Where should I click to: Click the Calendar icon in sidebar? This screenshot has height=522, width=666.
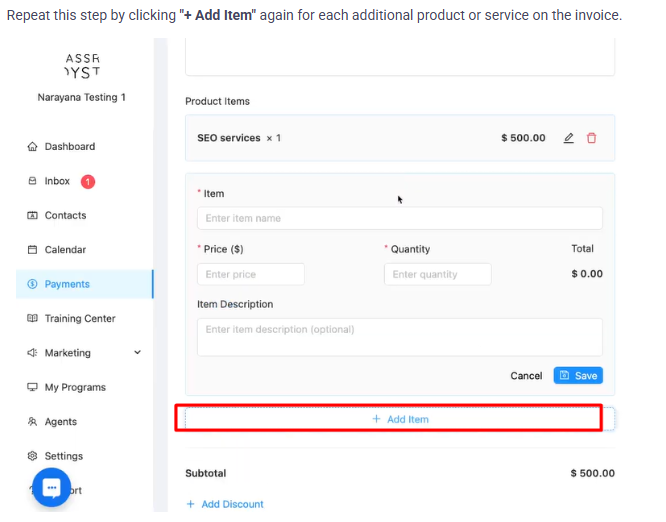tap(33, 250)
